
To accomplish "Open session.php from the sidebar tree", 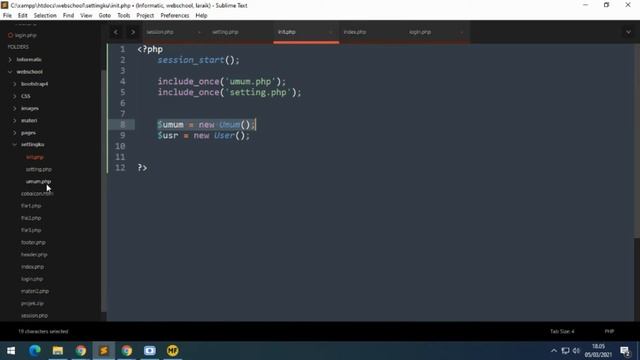I will [34, 316].
